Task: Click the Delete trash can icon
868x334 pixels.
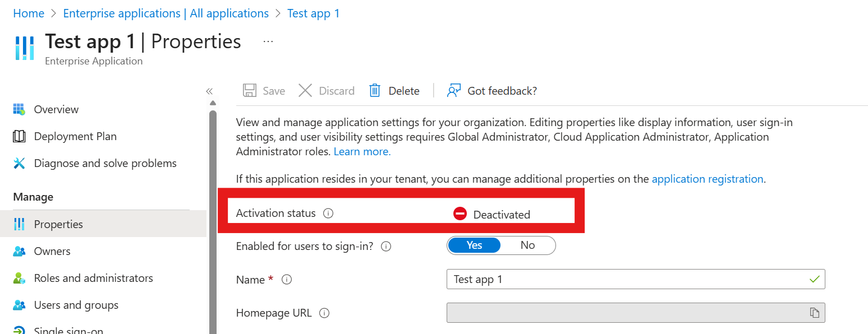Action: tap(374, 90)
